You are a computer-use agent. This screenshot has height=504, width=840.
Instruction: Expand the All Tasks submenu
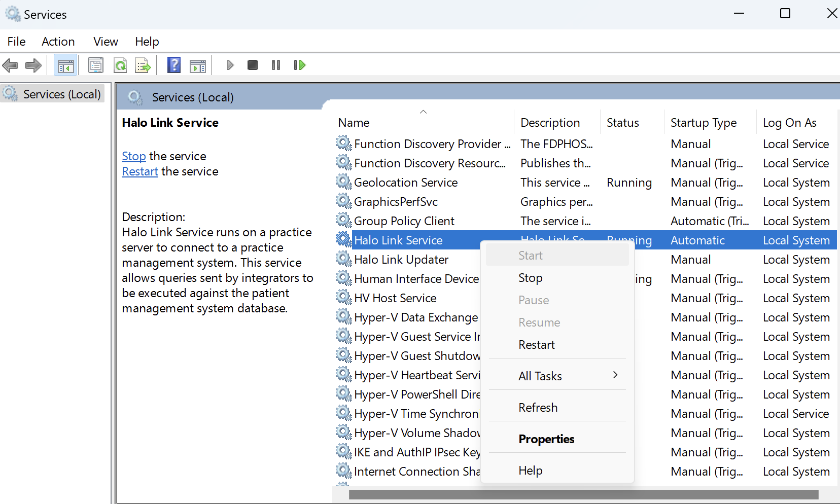click(x=557, y=376)
